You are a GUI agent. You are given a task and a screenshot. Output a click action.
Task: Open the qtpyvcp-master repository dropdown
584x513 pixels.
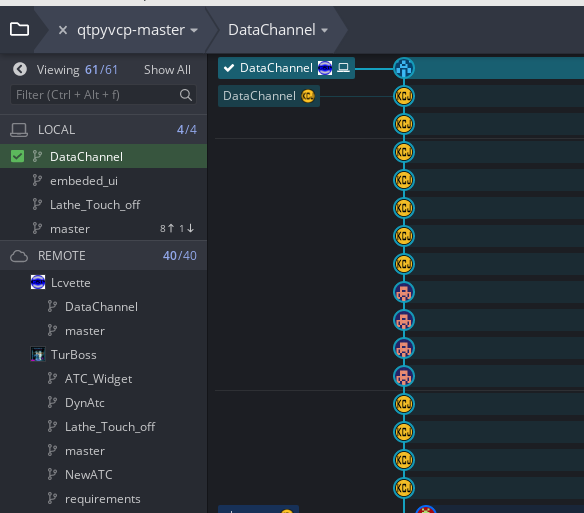[x=137, y=30]
